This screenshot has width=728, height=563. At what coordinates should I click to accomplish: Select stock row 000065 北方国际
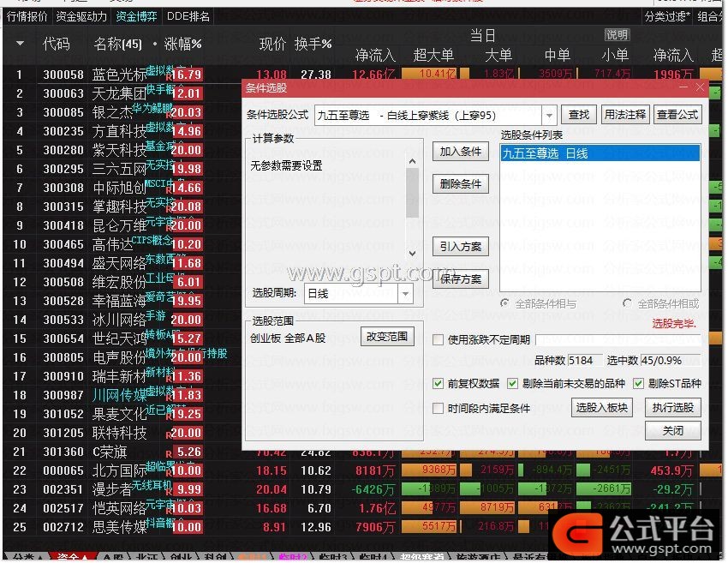(x=362, y=470)
